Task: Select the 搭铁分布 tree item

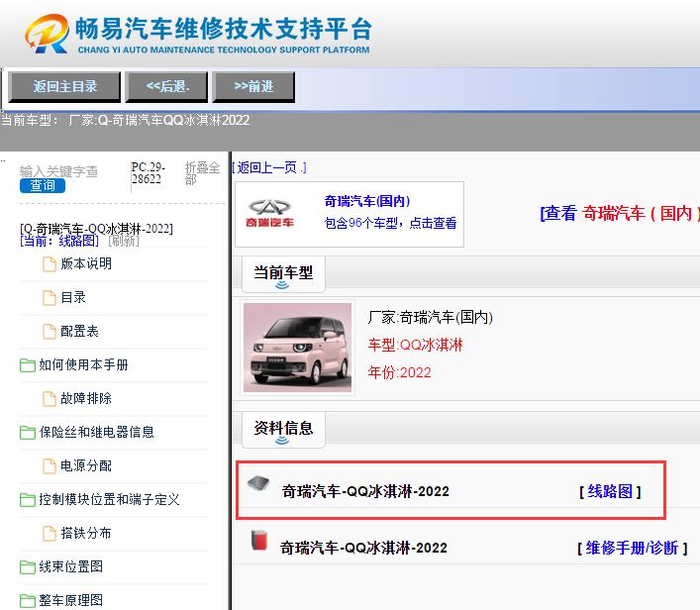Action: click(86, 534)
